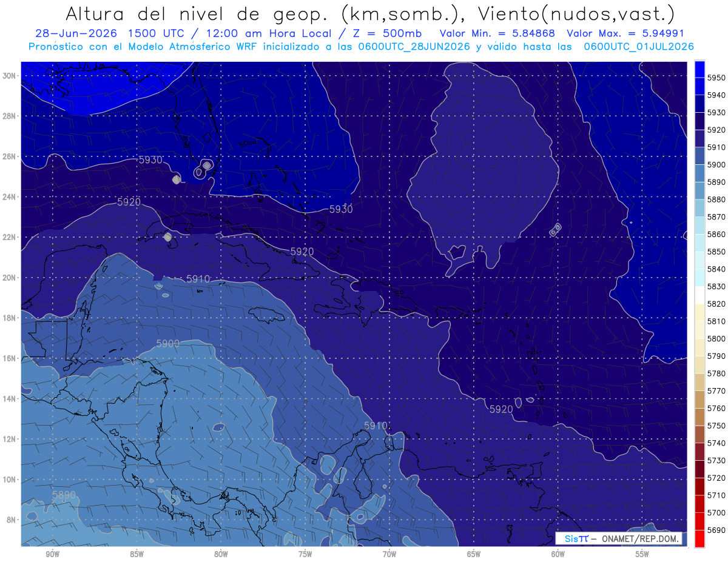
Task: Click the 5740 value on the color scale
Action: point(716,443)
